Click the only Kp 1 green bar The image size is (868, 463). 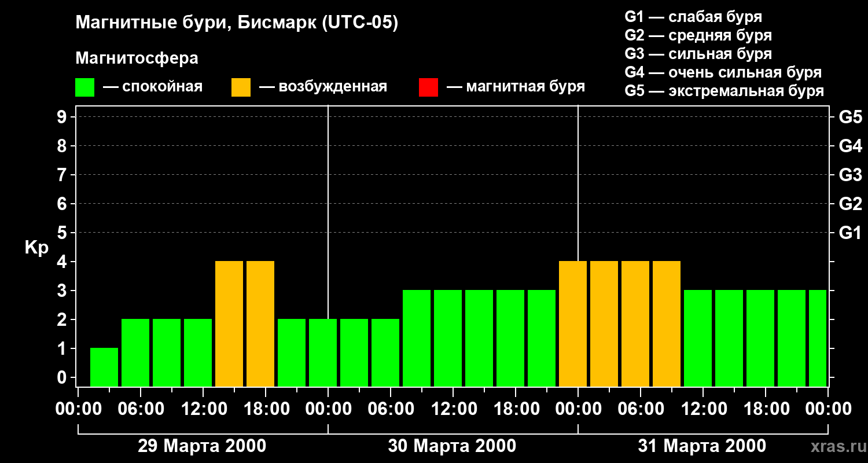[x=104, y=367]
